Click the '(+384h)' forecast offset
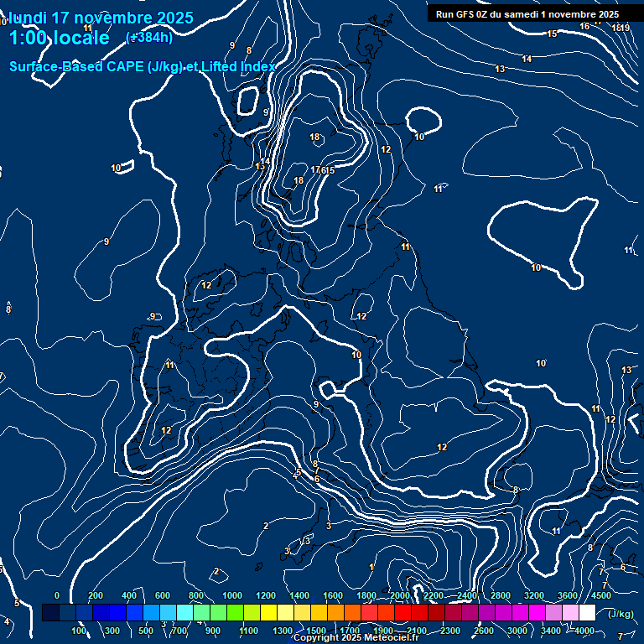This screenshot has height=644, width=644. pos(149,38)
